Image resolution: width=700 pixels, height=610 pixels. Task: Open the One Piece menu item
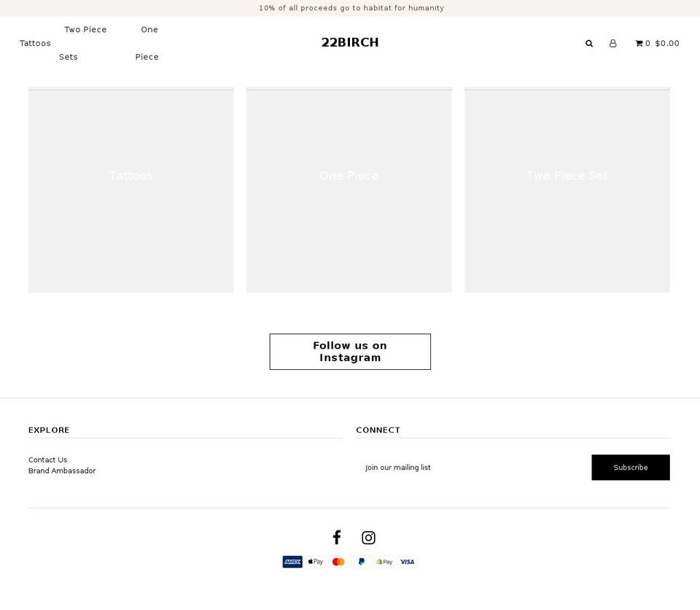[147, 43]
